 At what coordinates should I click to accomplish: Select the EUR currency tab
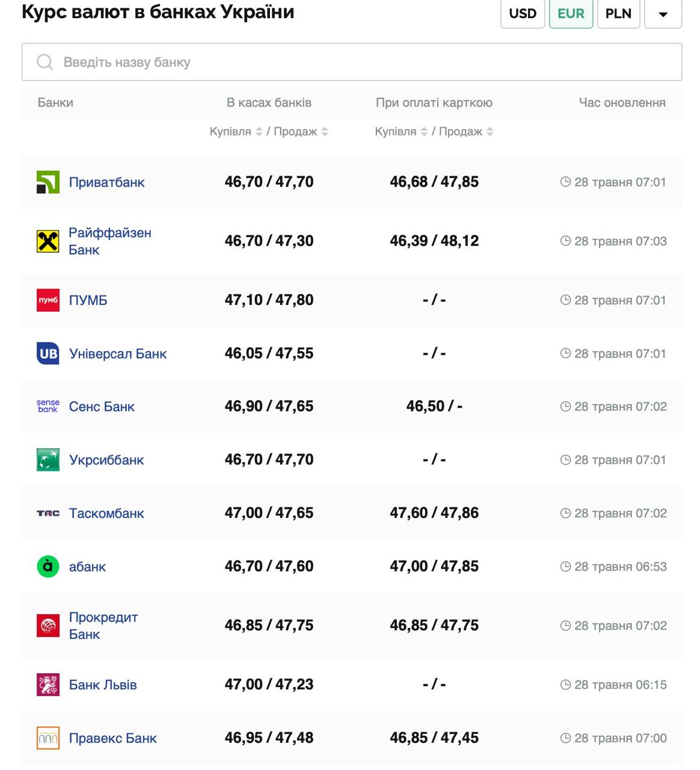(571, 14)
